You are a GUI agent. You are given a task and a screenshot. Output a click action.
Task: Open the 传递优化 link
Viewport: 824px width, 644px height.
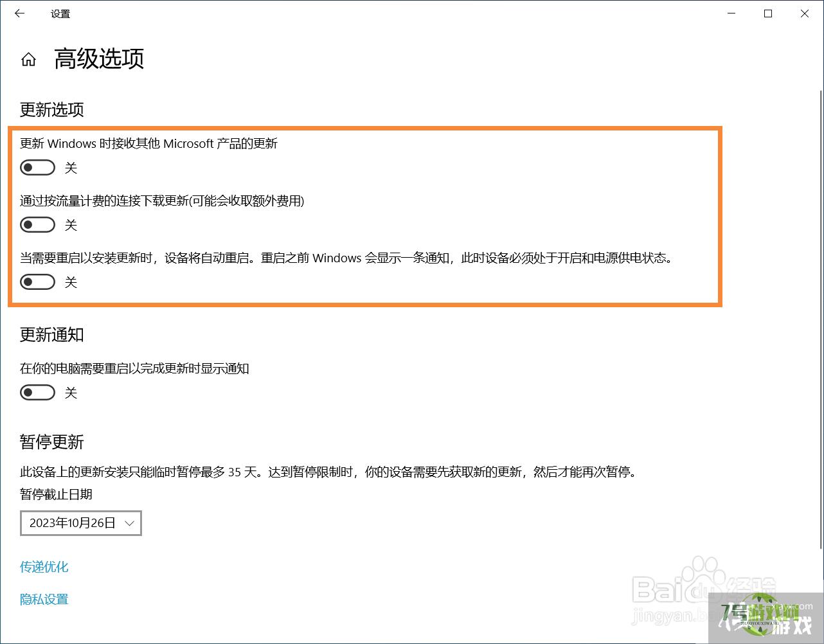[44, 567]
